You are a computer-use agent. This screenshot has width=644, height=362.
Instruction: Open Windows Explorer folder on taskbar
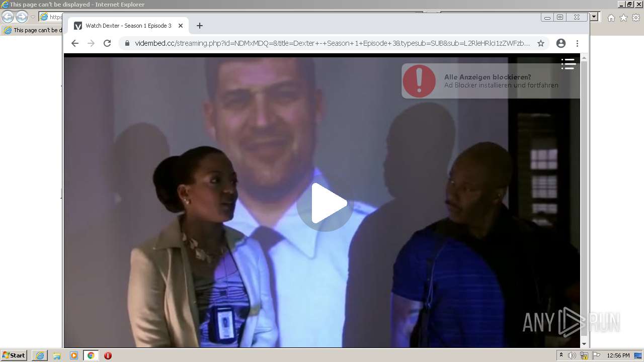tap(57, 355)
